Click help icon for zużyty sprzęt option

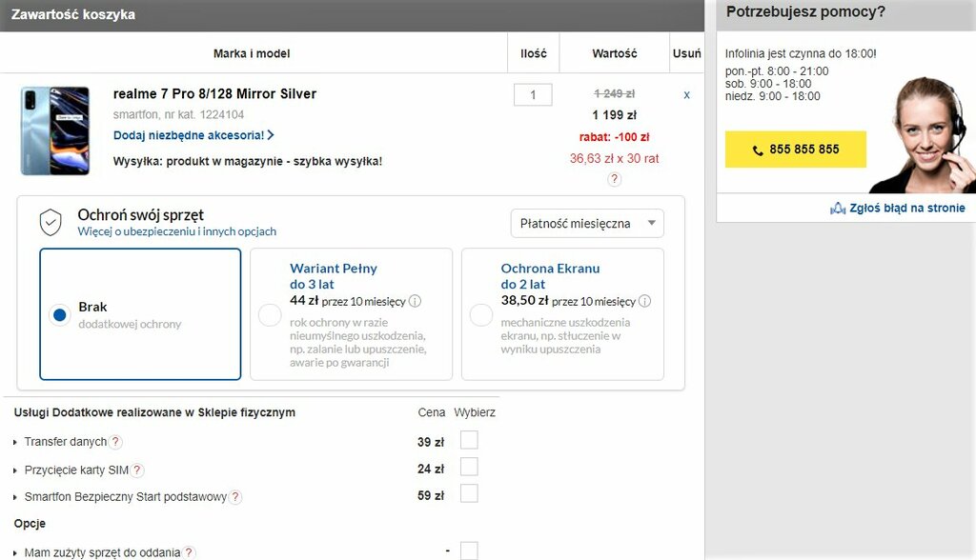(x=189, y=552)
